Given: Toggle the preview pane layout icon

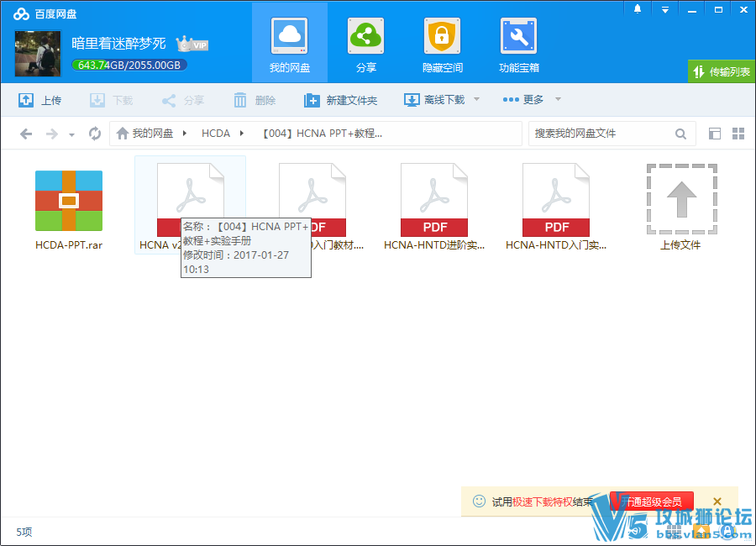Looking at the screenshot, I should (715, 134).
